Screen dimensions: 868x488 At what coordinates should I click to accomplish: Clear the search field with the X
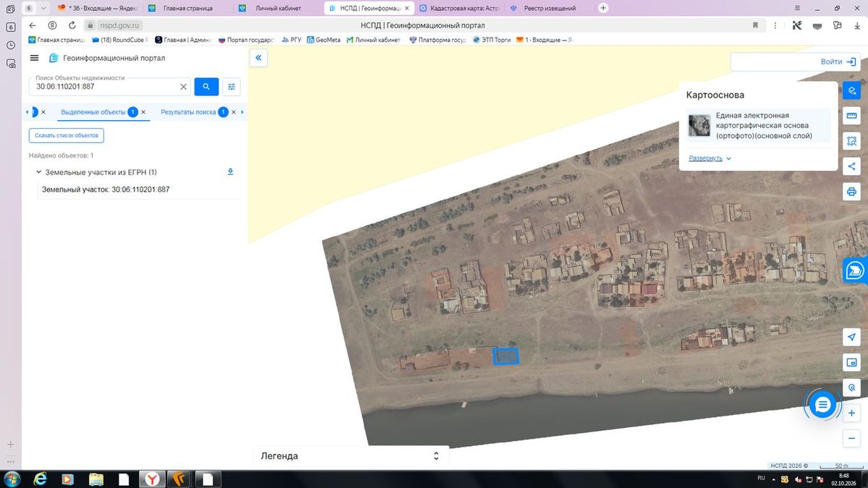point(183,87)
